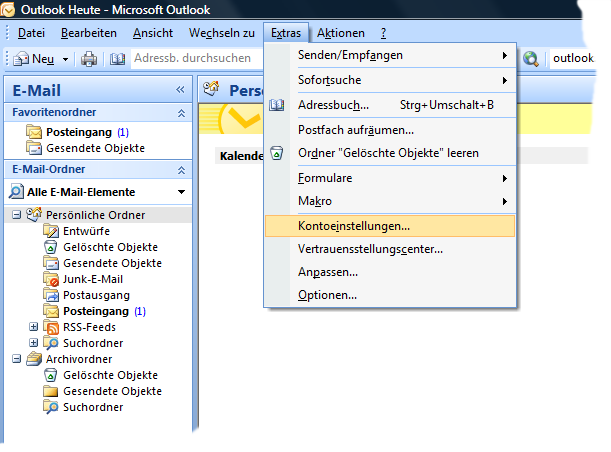611x452 pixels.
Task: Open the Wechseln zu menu
Action: click(222, 33)
